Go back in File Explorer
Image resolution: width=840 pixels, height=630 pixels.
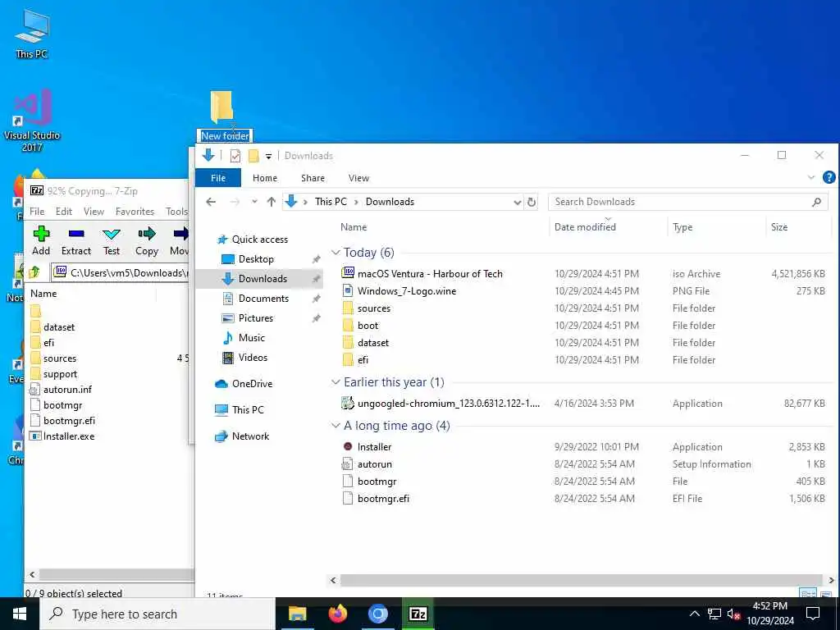[211, 202]
